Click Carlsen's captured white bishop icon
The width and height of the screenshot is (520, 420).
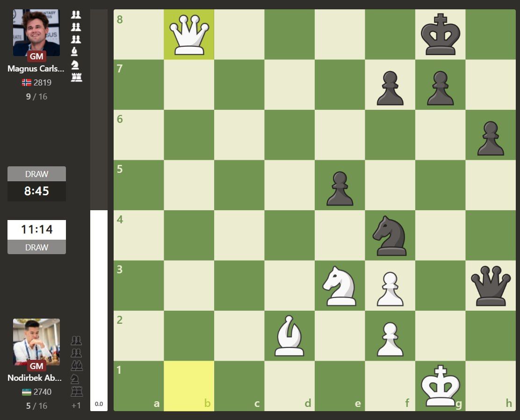coord(75,51)
